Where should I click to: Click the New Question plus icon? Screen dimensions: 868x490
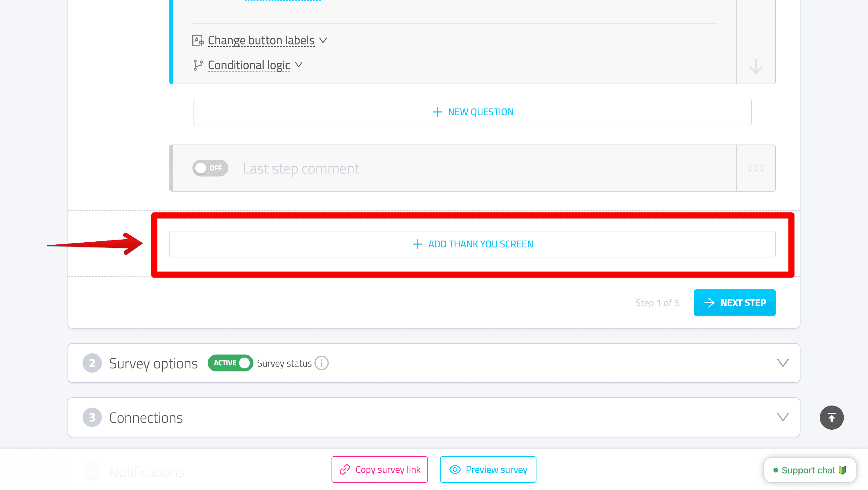(x=436, y=112)
